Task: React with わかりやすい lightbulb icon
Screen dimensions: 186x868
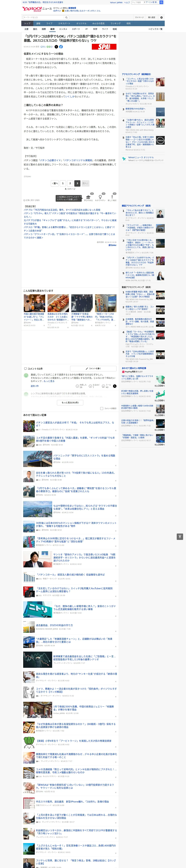Action: 100,197
